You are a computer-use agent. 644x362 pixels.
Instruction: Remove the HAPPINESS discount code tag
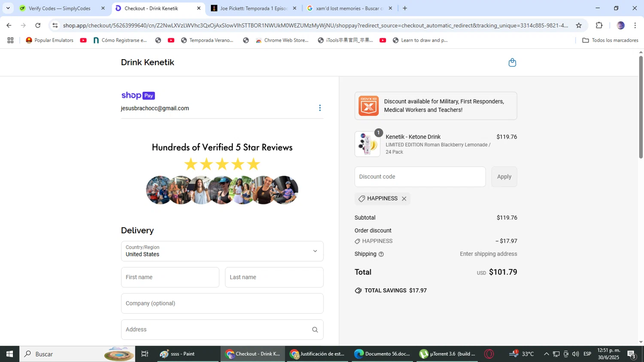404,199
